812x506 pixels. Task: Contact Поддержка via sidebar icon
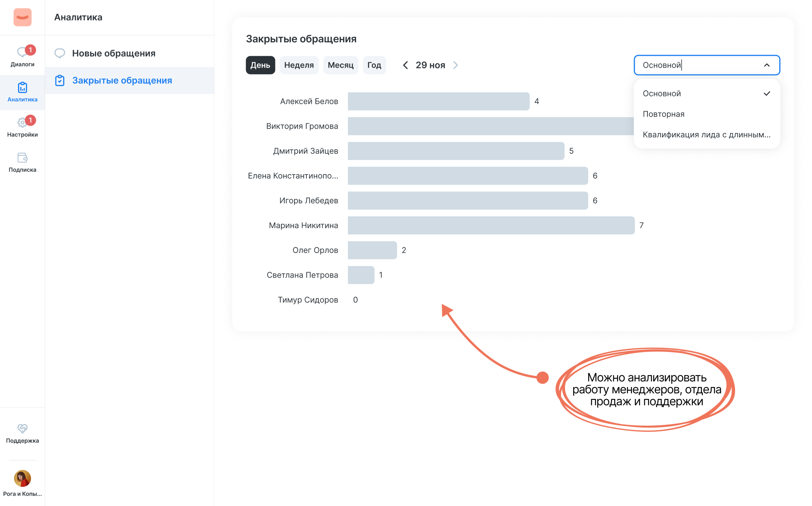22,433
